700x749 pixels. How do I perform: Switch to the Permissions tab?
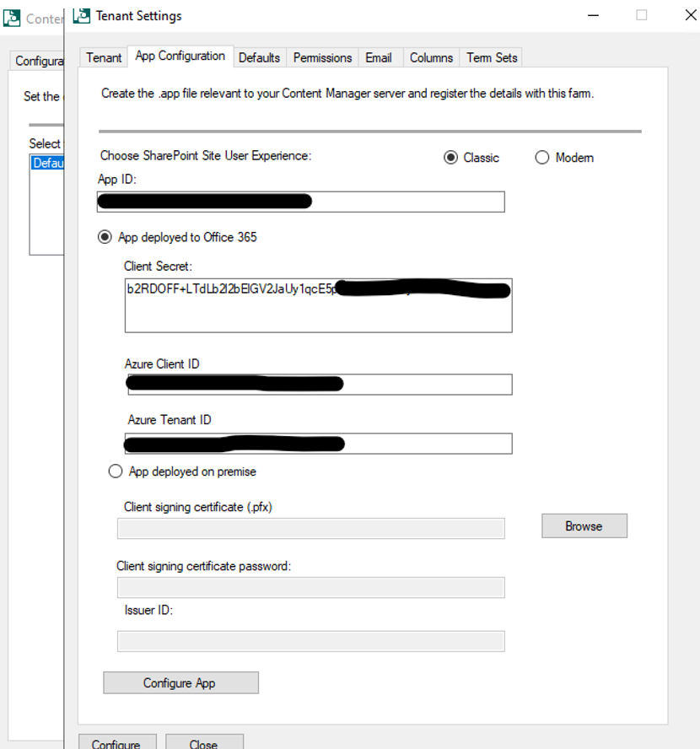pos(322,57)
